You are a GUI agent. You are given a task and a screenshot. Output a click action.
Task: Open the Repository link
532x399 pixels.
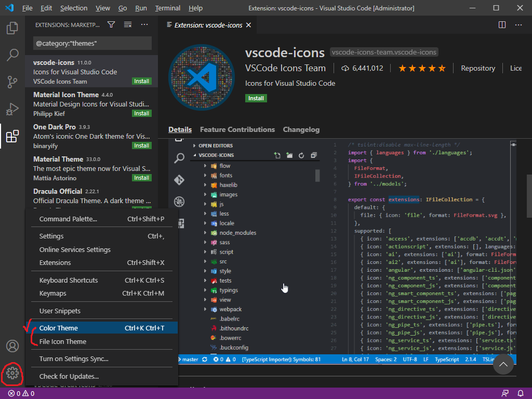click(x=478, y=68)
